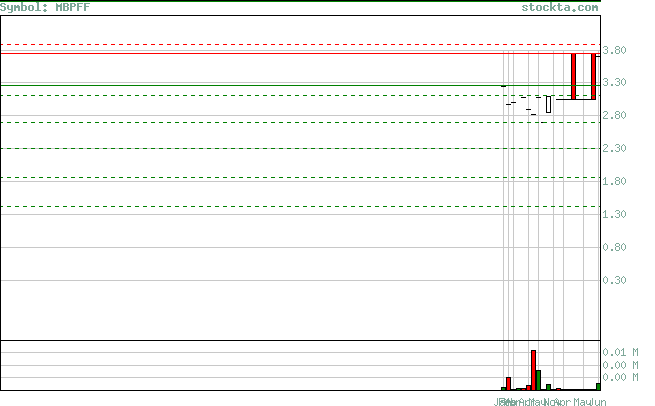This screenshot has height=406, width=655.
Task: Click the hollow white candlestick on price chart
Action: [x=548, y=104]
